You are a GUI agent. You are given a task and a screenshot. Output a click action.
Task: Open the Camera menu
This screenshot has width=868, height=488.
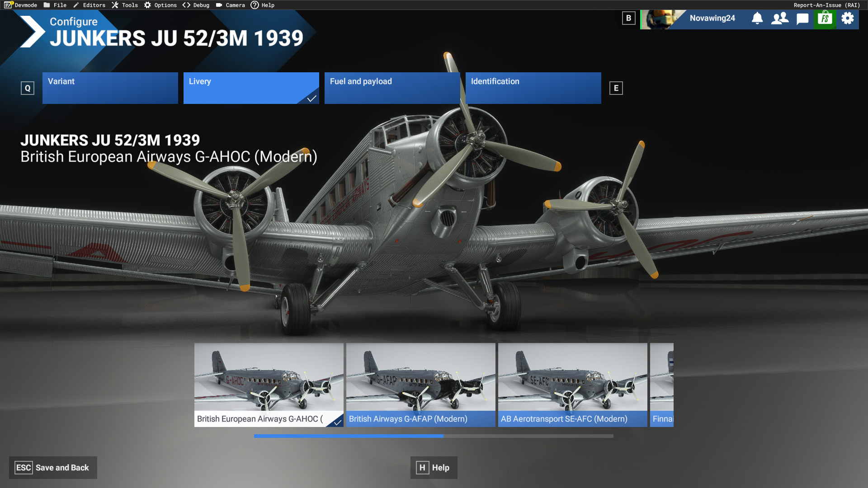click(231, 5)
